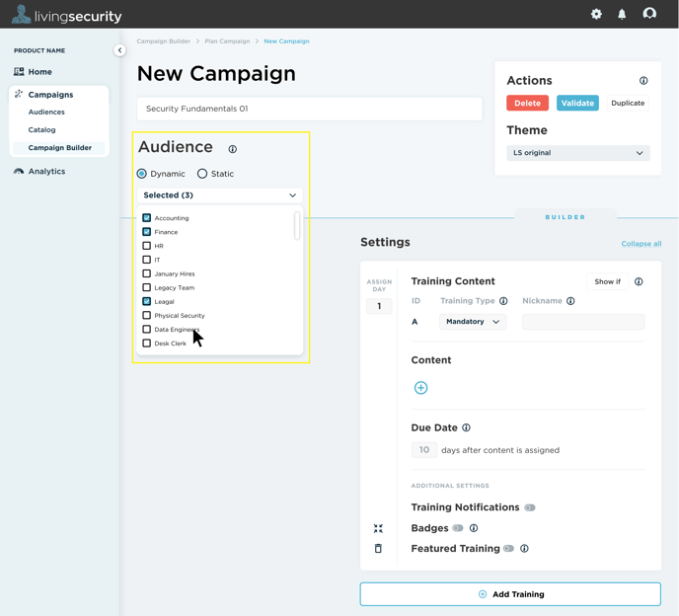The height and width of the screenshot is (616, 679).
Task: Open the LS original theme dropdown
Action: pos(578,153)
